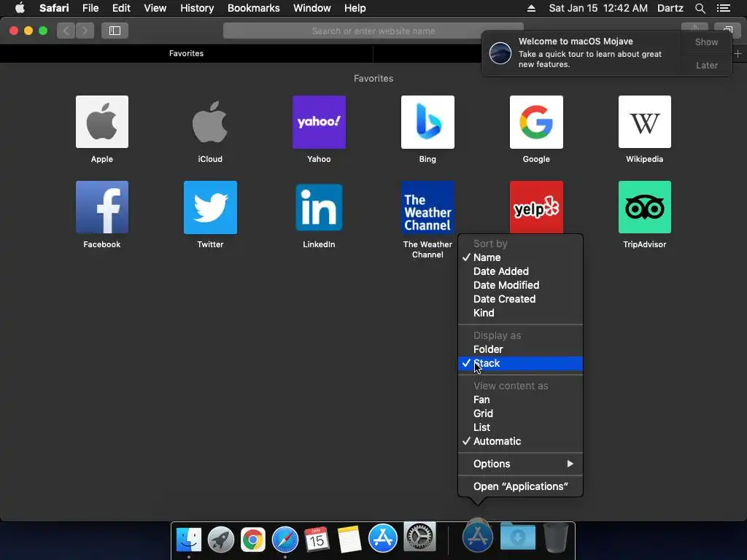Open the Wikipedia favorite tile
This screenshot has height=560, width=747.
pos(645,122)
